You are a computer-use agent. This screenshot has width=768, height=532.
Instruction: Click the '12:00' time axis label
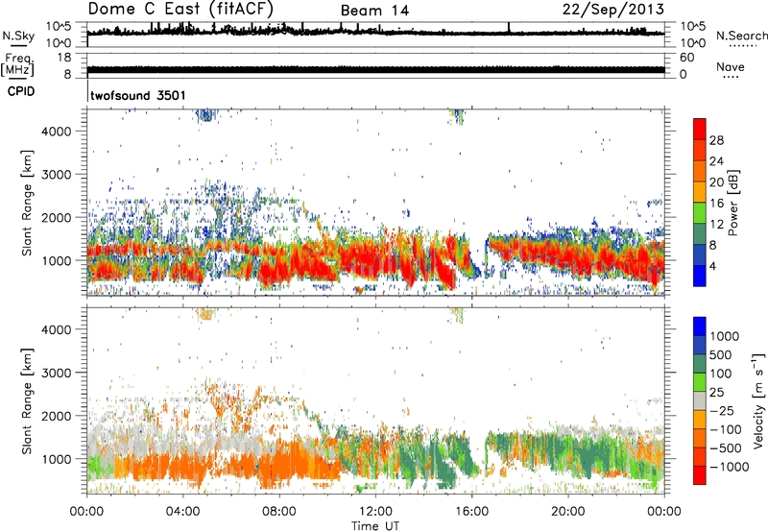(375, 512)
